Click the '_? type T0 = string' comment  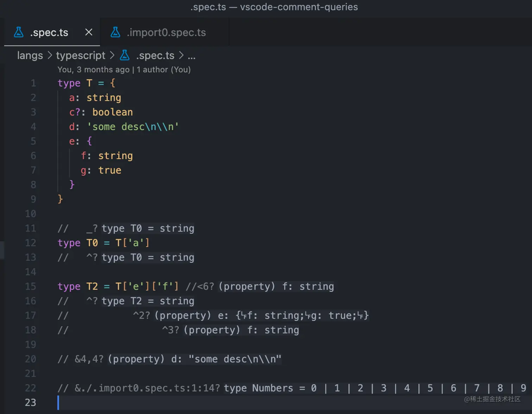pyautogui.click(x=126, y=228)
